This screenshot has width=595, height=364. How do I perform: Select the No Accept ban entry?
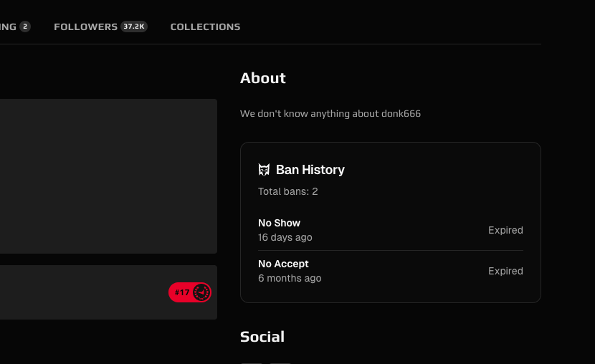coord(283,264)
